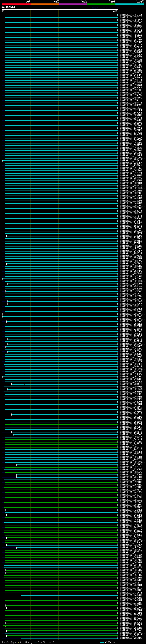Click the purple ~60% identity legend bar
Image resolution: width=146 pixels, height=644 pixels.
click(73, 4)
